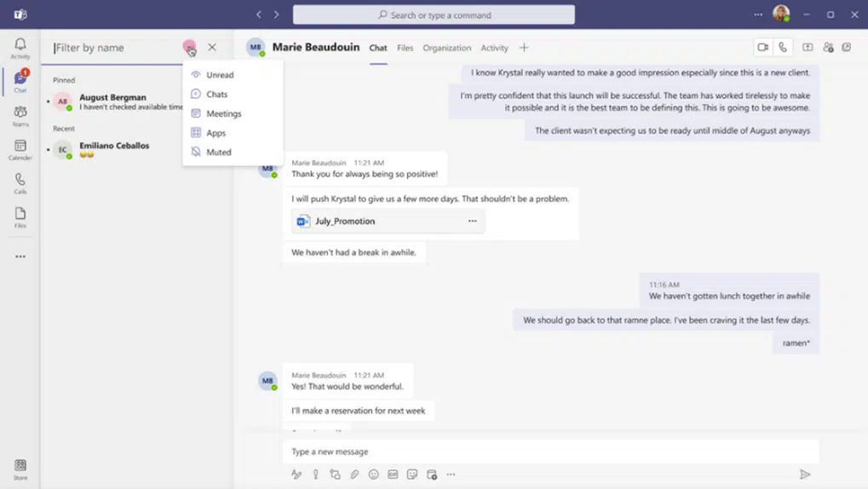Switch to the Activity tab of chat

click(x=494, y=48)
